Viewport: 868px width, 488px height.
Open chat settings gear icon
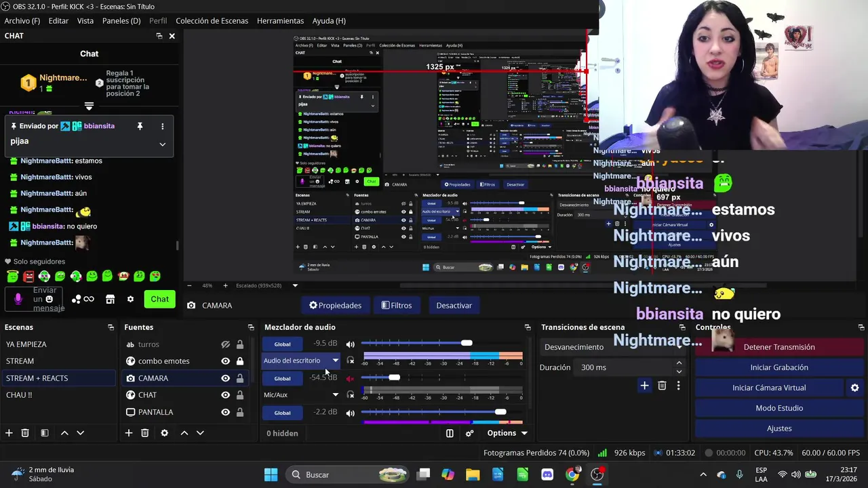click(130, 299)
